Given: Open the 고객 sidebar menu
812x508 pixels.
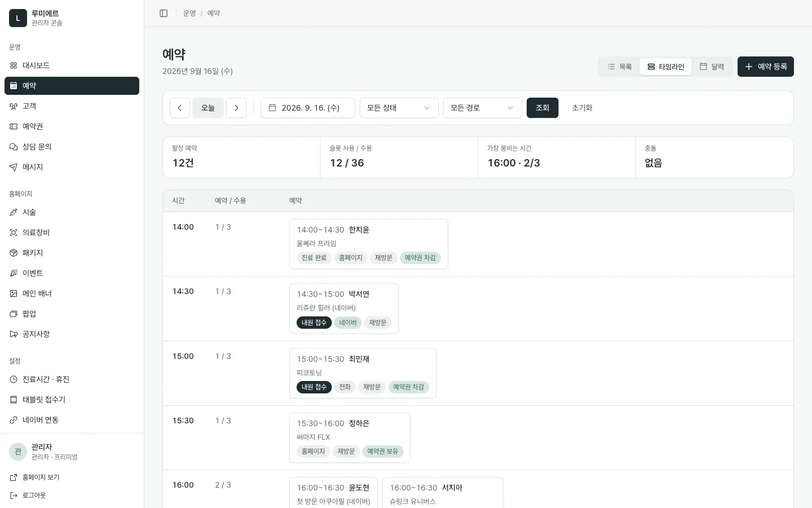Looking at the screenshot, I should [72, 106].
